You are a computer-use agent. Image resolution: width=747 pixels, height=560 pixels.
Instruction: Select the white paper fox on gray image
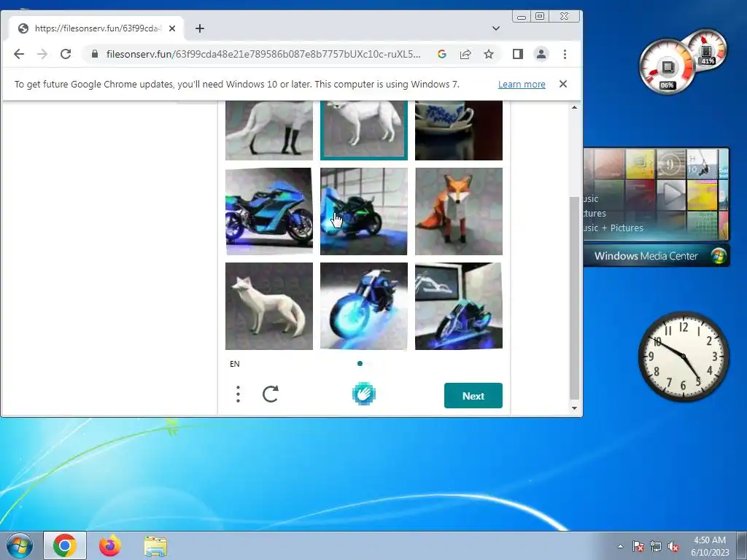[x=269, y=306]
